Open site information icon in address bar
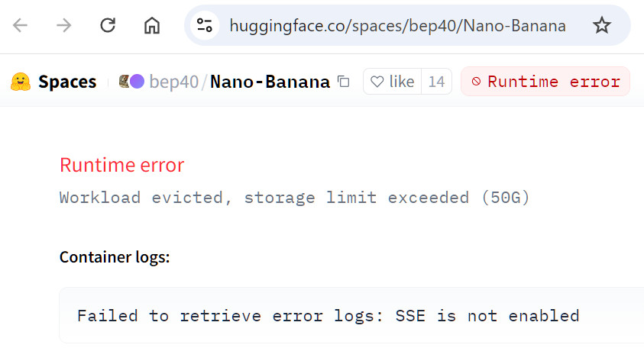Image resolution: width=644 pixels, height=348 pixels. point(205,25)
